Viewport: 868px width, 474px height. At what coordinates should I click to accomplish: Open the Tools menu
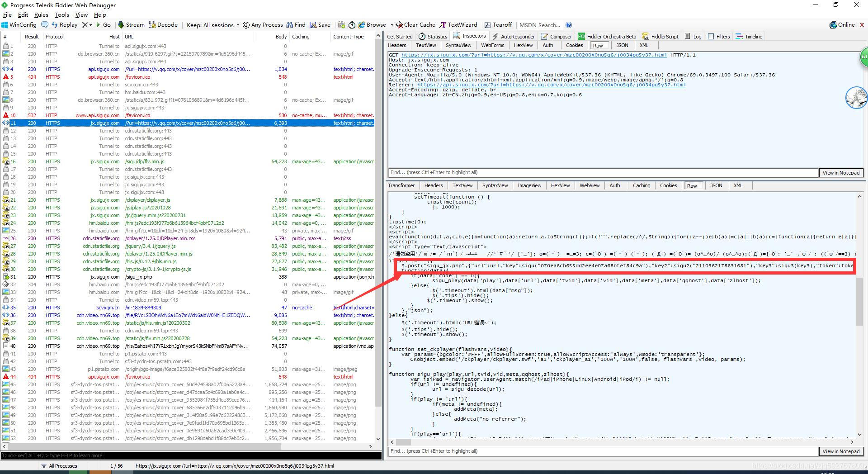click(62, 15)
